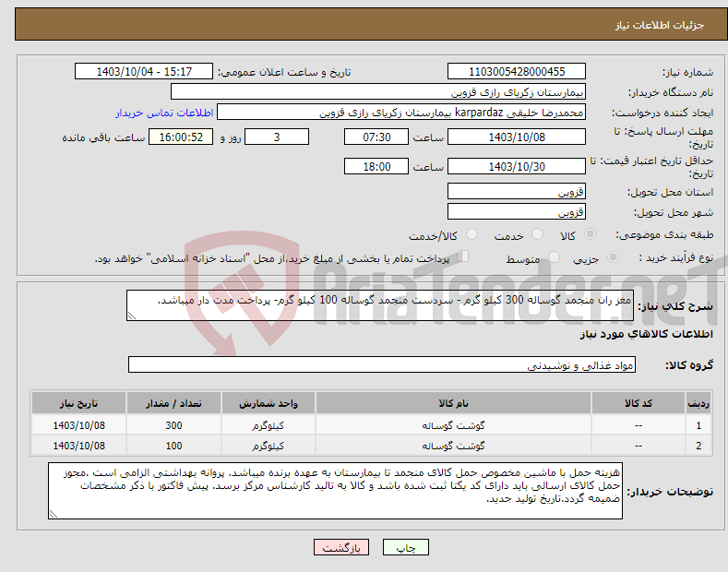
Task: Click the remaining days field showing 3
Action: click(x=277, y=137)
